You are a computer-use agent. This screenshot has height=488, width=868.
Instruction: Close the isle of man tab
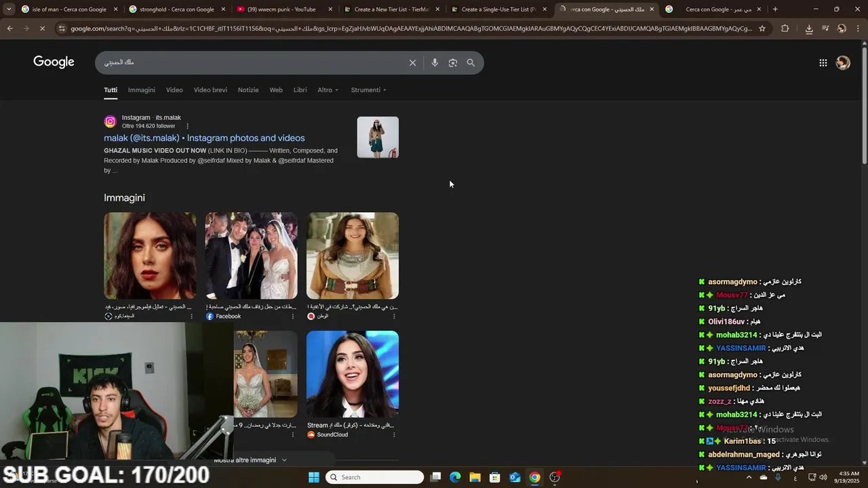[x=115, y=9]
